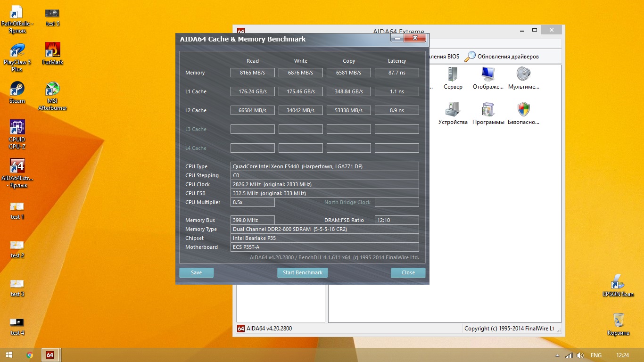Minimize the Cache & Memory Benchmark dialog
The width and height of the screenshot is (644, 362).
[x=397, y=38]
